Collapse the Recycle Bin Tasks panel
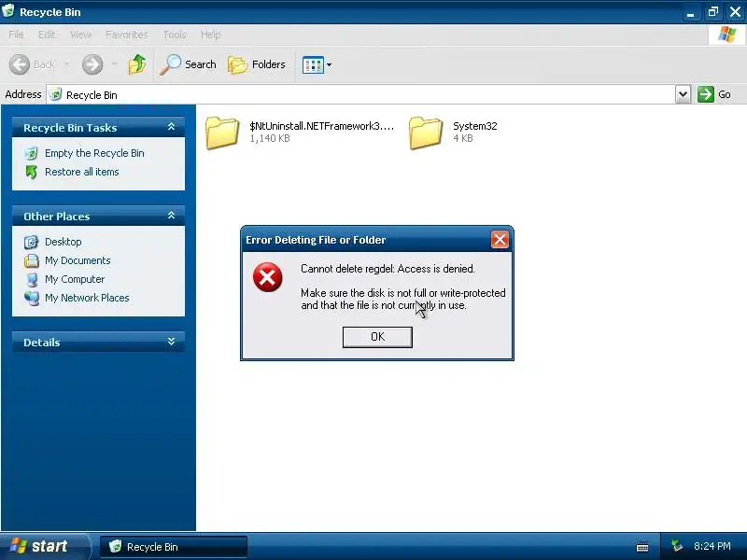 tap(172, 127)
